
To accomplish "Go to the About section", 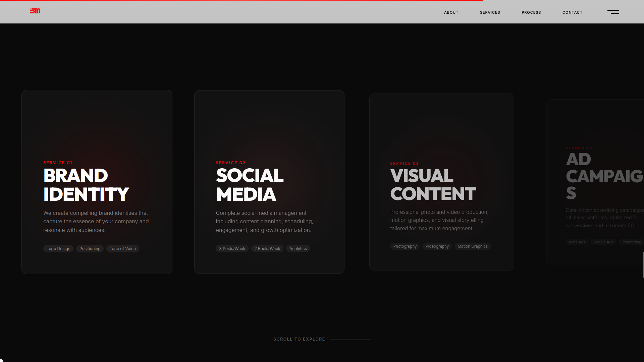I will coord(451,12).
